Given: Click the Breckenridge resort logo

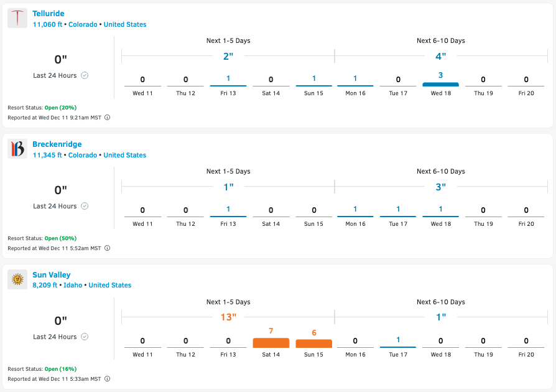Looking at the screenshot, I should 17,149.
